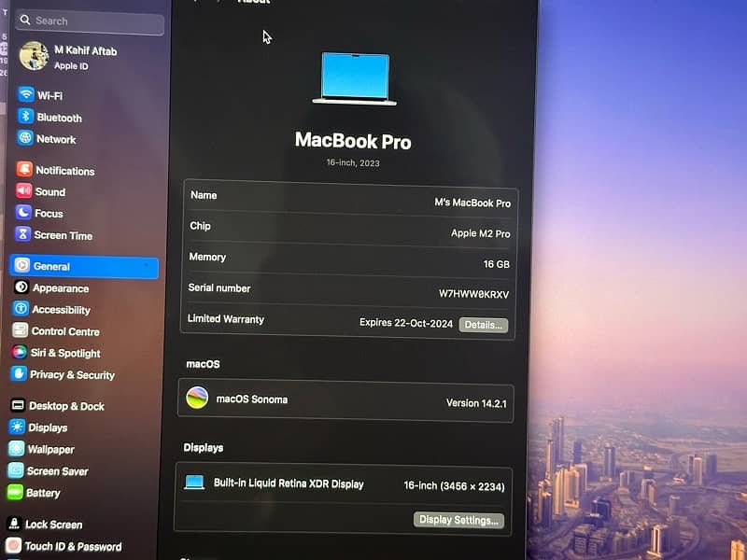Go to Accessibility settings
The width and height of the screenshot is (747, 560).
61,310
